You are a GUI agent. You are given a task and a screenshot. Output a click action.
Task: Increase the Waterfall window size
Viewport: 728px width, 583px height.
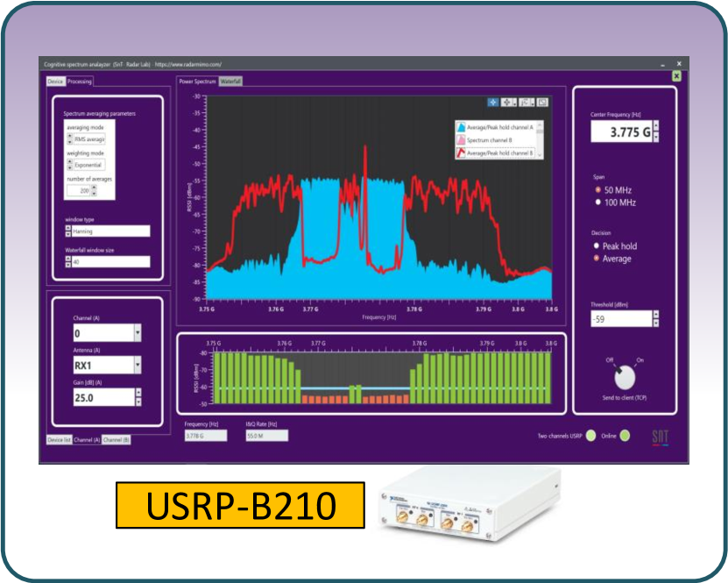tap(68, 259)
